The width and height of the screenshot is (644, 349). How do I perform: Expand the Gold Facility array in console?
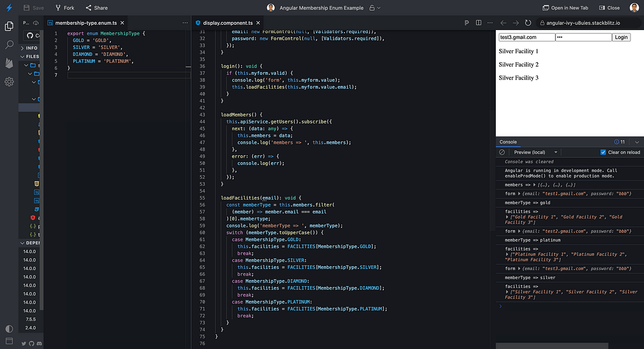[x=508, y=217]
